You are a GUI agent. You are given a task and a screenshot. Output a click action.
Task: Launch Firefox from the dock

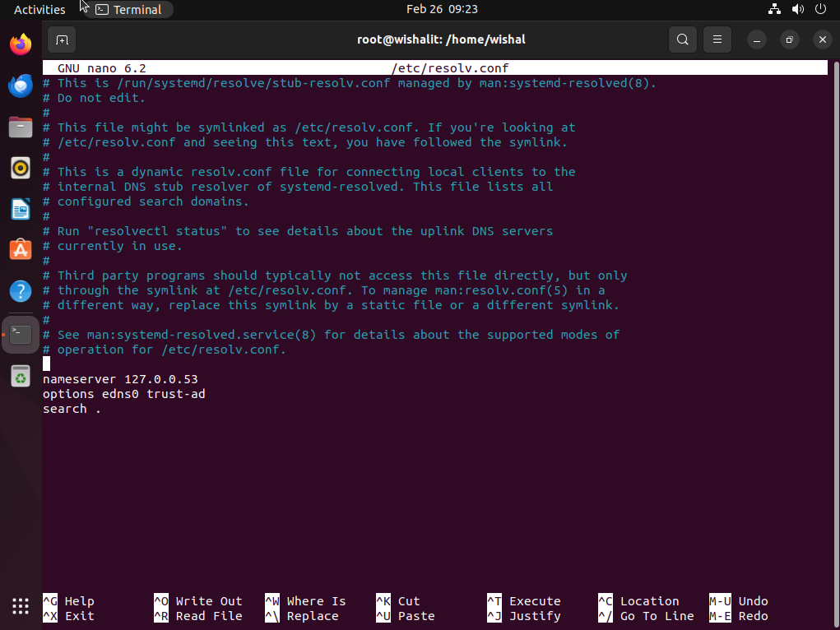(x=21, y=44)
